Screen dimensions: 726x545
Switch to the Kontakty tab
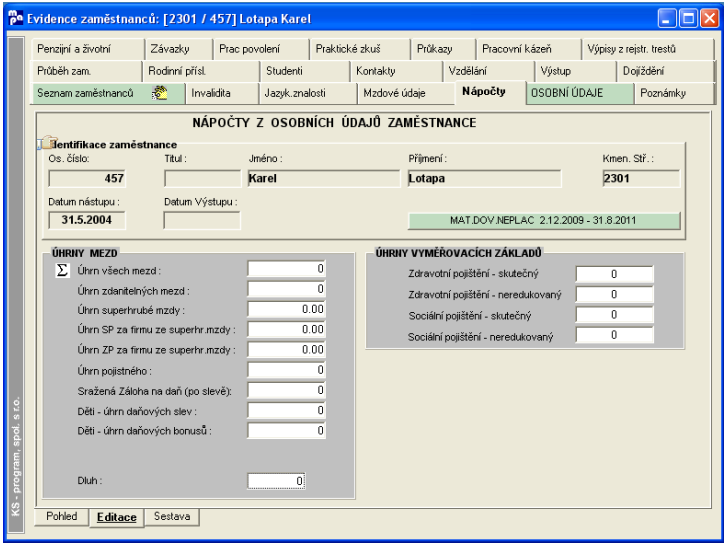(396, 71)
